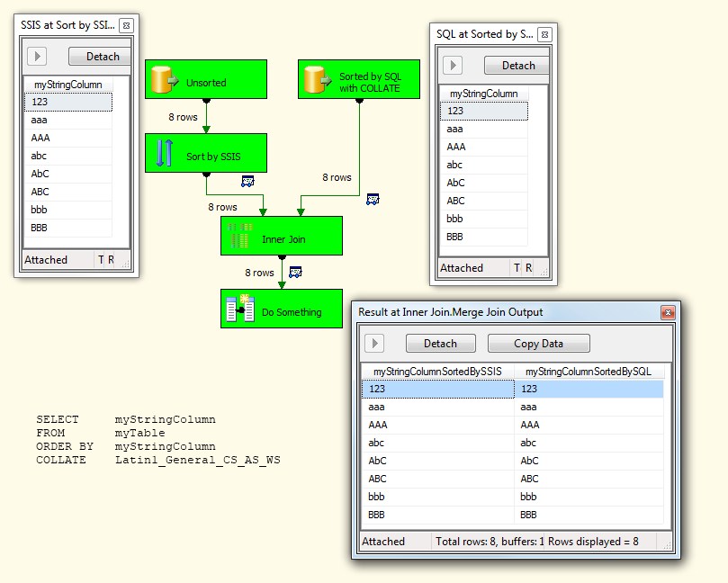This screenshot has height=583, width=728.
Task: Click the Unsorted source database icon
Action: click(x=163, y=81)
